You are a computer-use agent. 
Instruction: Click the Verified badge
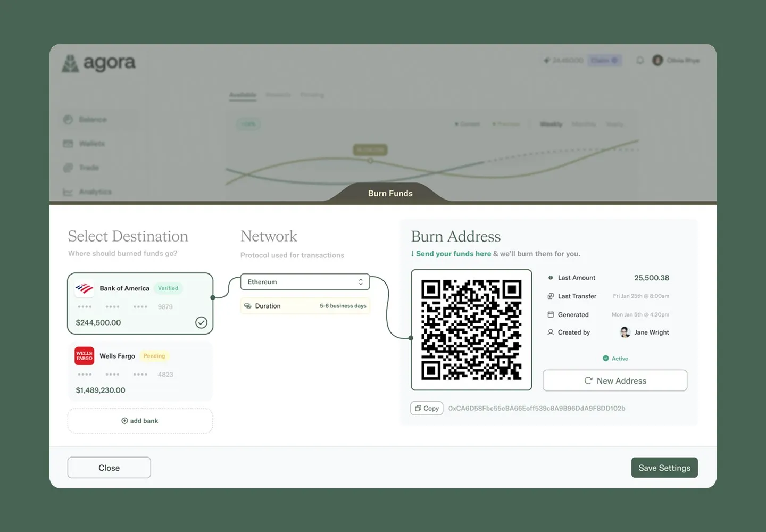tap(168, 288)
